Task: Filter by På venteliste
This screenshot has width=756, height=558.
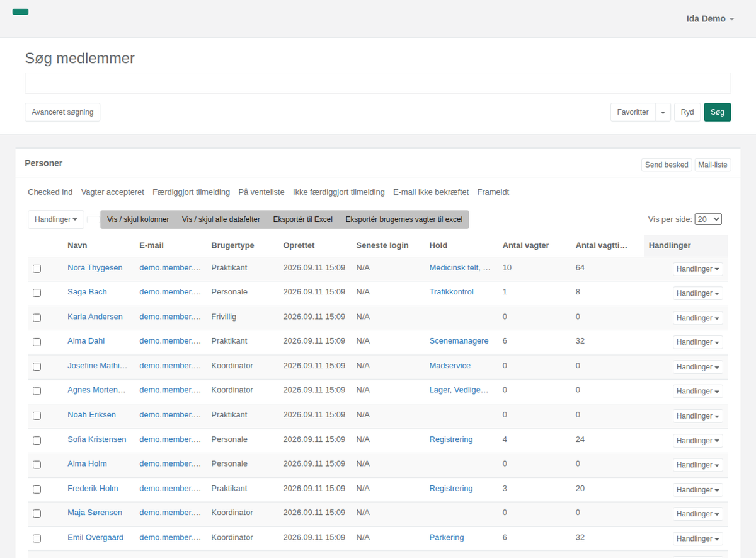Action: (261, 192)
